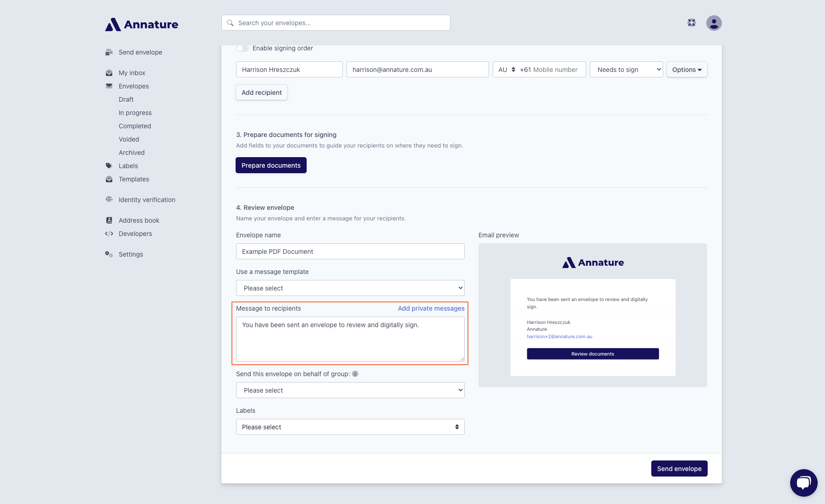Open the chat support bubble
The image size is (825, 504).
[x=803, y=482]
